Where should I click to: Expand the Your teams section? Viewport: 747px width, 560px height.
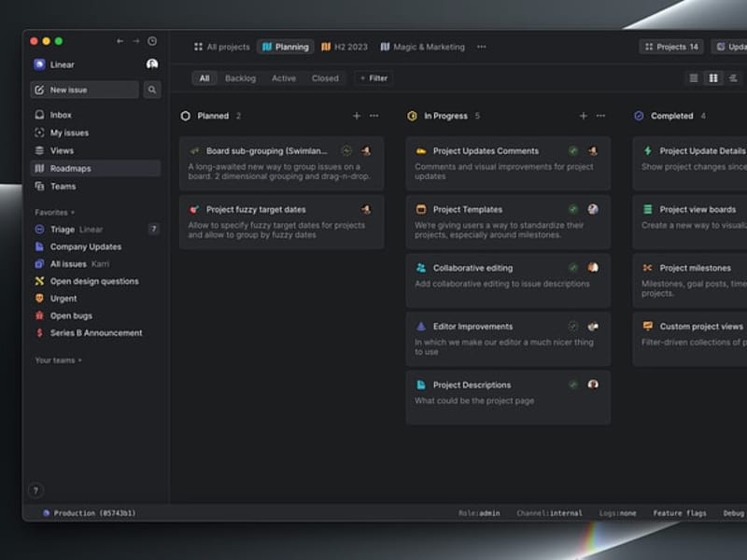tap(58, 360)
